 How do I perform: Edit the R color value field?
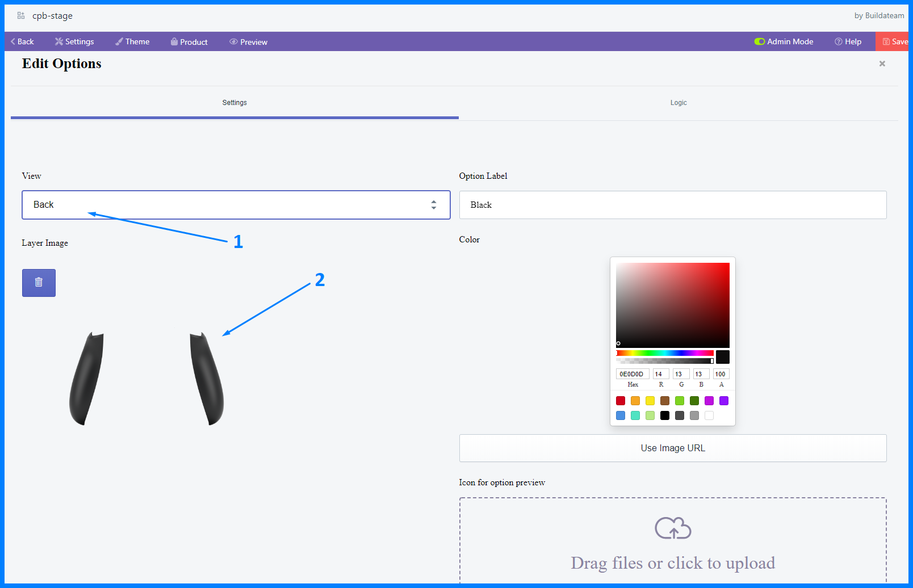(661, 374)
